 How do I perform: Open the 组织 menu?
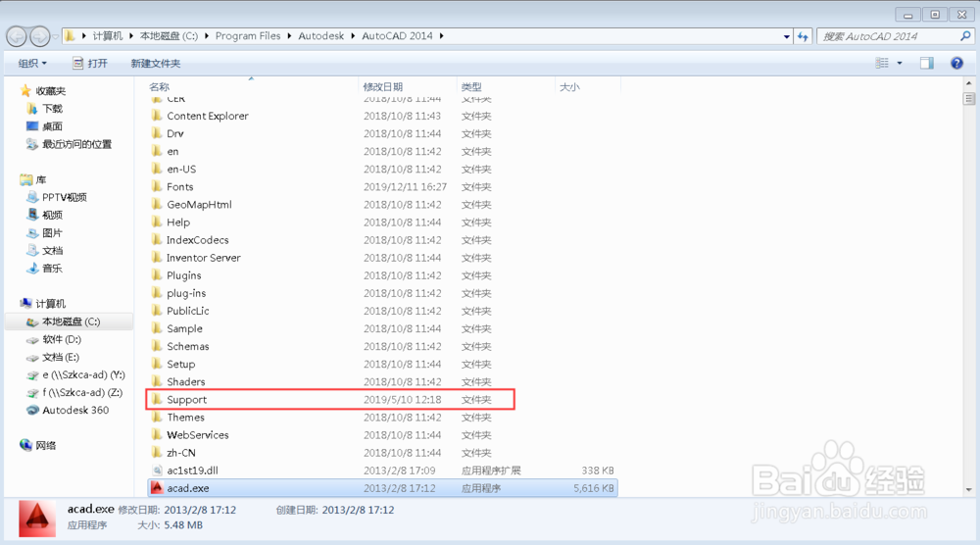(x=32, y=63)
